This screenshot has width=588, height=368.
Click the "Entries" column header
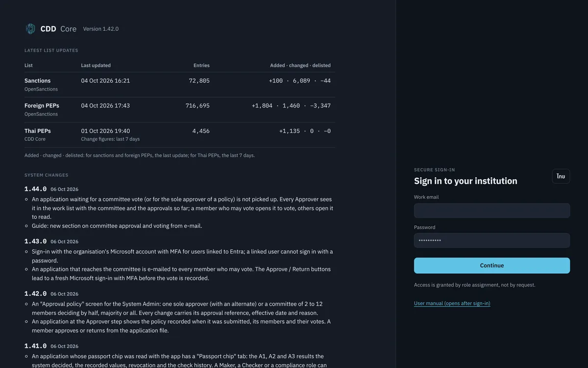[x=201, y=65]
